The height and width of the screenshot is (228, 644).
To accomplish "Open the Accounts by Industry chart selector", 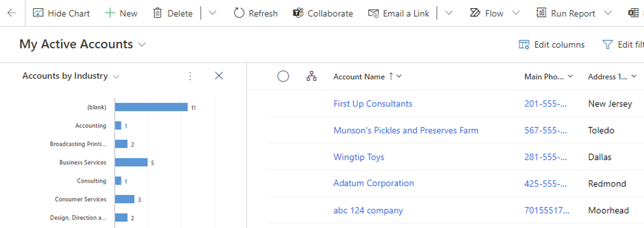I will pos(71,76).
